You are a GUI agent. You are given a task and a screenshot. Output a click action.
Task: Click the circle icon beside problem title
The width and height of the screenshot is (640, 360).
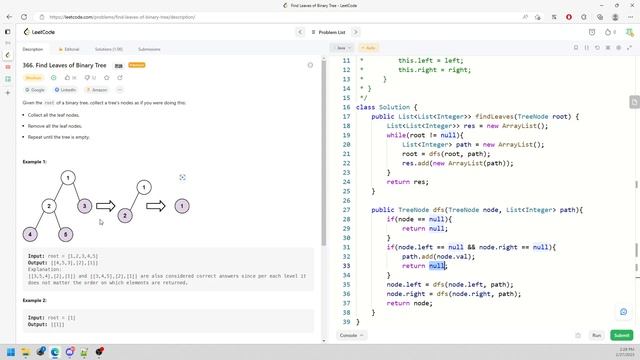[310, 65]
